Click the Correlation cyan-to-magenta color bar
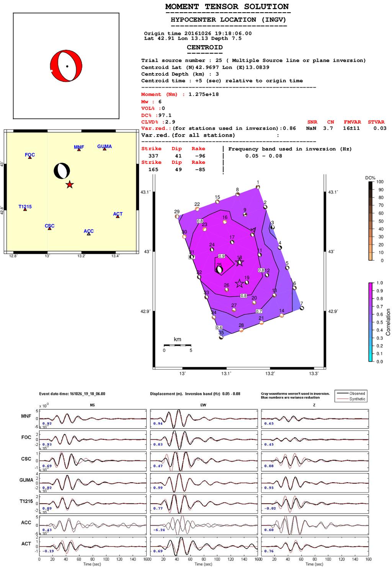This screenshot has height=568, width=392. (371, 322)
